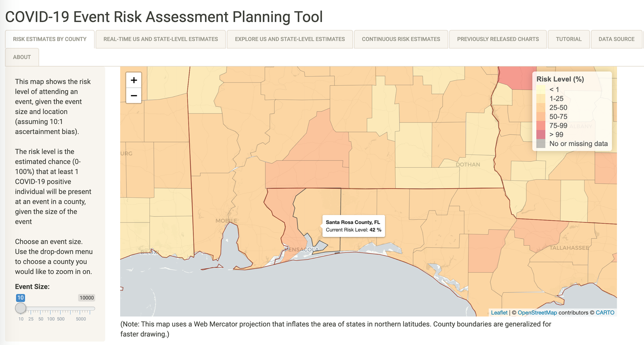Open the Tutorial tab

click(569, 39)
